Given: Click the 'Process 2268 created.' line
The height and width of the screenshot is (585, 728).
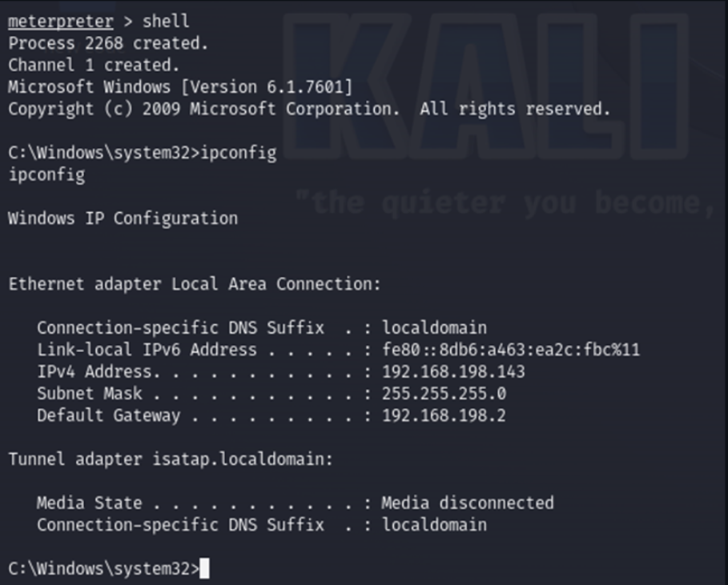Looking at the screenshot, I should point(108,43).
